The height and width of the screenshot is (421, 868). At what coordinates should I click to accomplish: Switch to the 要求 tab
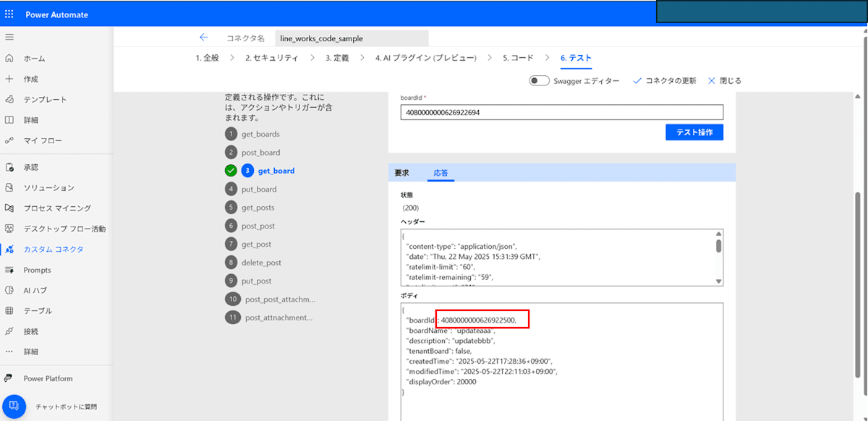coord(401,173)
